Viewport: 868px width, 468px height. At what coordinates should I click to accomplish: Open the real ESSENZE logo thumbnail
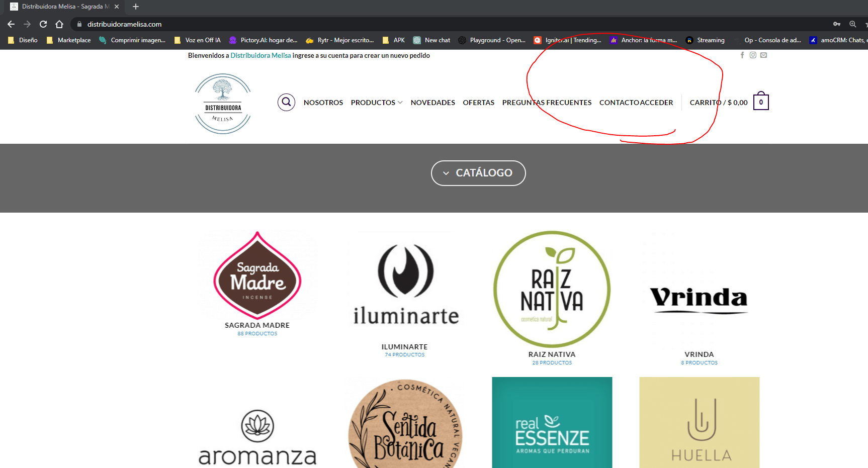coord(552,423)
